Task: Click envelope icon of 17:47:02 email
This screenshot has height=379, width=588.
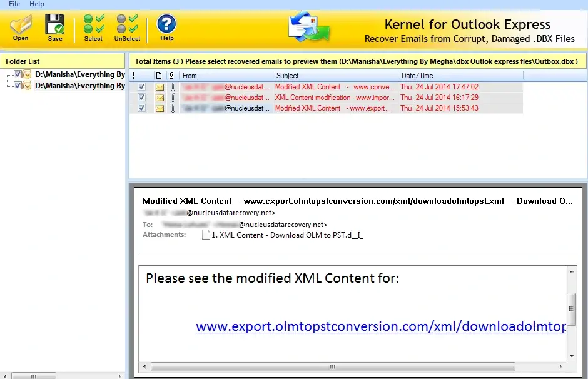Action: (160, 87)
